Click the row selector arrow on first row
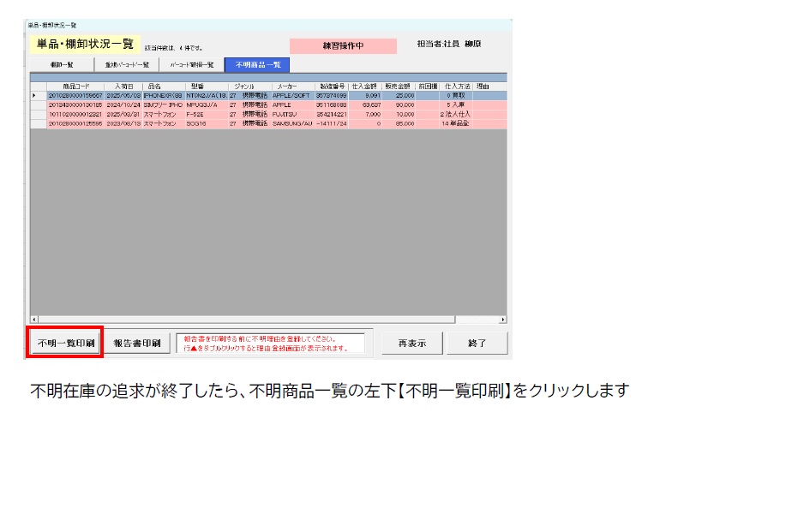Viewport: 810px width, 532px height. click(x=35, y=95)
